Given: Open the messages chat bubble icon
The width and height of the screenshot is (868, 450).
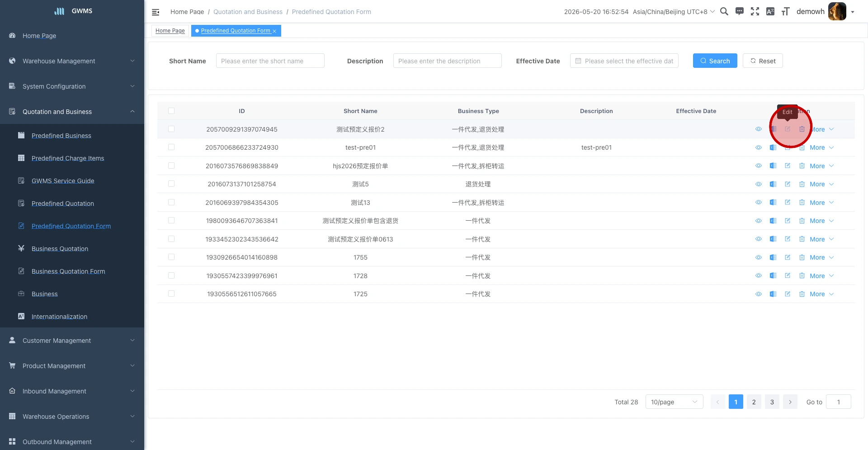Looking at the screenshot, I should click(x=740, y=11).
